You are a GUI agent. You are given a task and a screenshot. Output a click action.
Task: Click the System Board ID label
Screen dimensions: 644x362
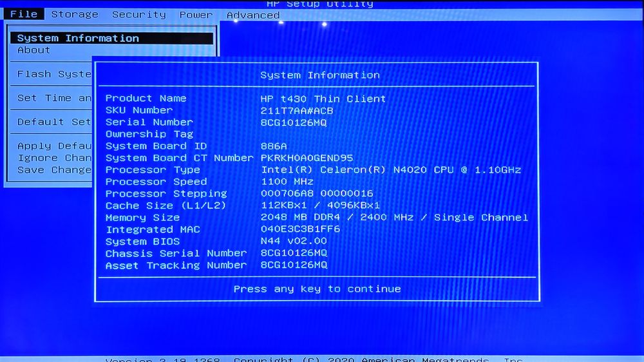coord(156,146)
